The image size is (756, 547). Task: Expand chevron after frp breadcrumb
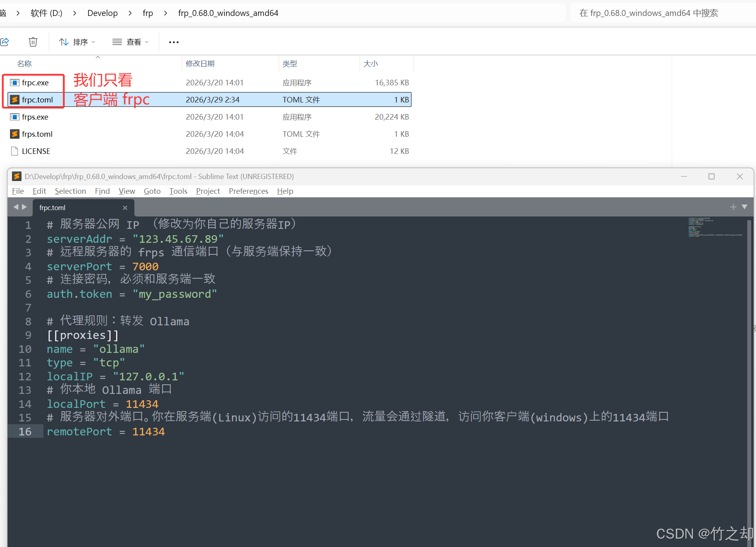click(x=165, y=13)
